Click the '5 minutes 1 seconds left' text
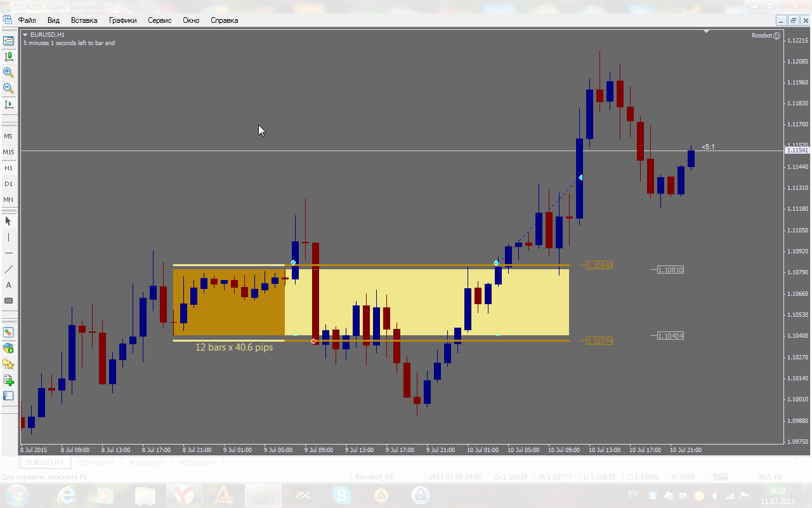Screen dimensions: 812x508 [x=69, y=43]
